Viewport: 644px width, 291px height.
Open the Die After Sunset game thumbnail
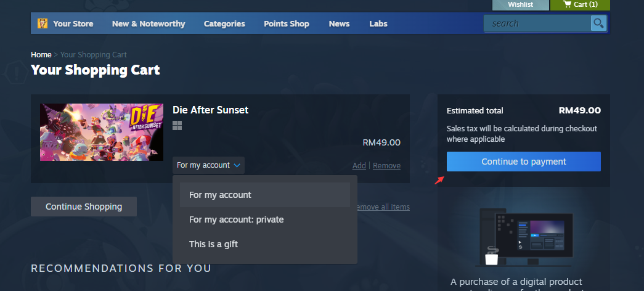(x=102, y=132)
